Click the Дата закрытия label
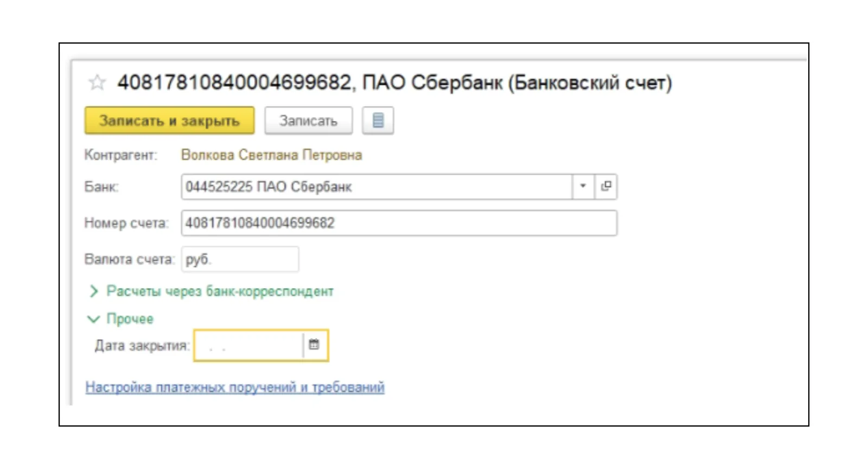This screenshot has width=868, height=469. (x=142, y=345)
